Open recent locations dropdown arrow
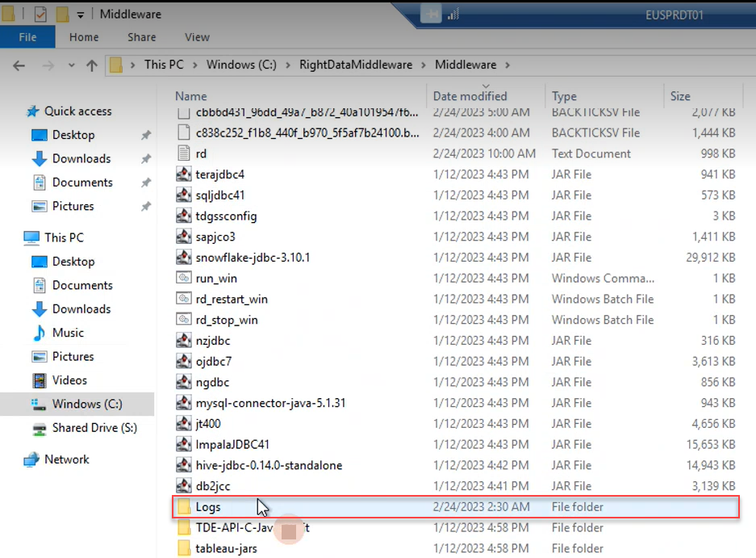This screenshot has height=558, width=756. pos(71,65)
